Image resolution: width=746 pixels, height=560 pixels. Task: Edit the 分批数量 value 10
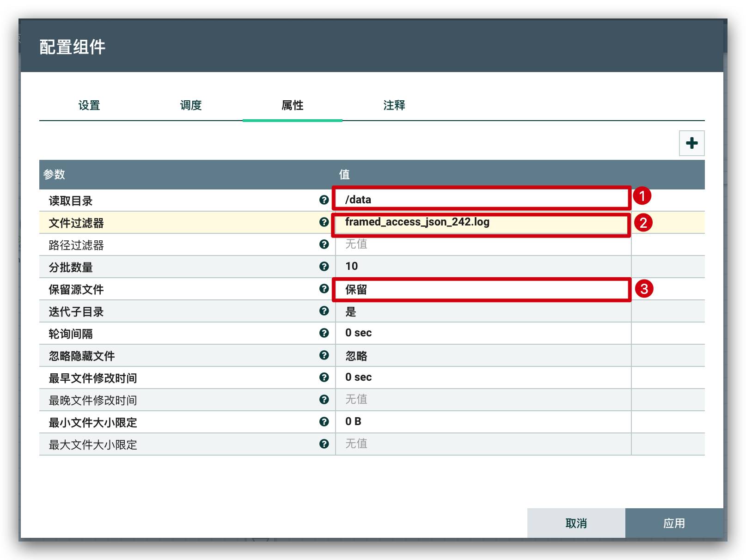pyautogui.click(x=481, y=266)
